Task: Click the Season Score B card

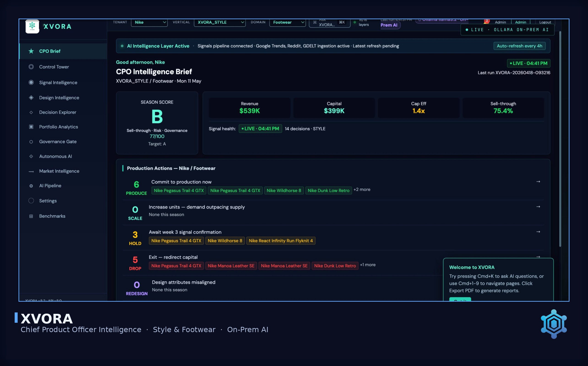Action: 157,123
